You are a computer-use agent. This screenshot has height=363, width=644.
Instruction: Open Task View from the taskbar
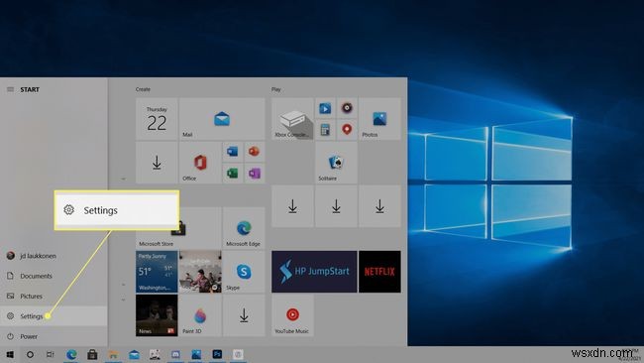(x=51, y=354)
